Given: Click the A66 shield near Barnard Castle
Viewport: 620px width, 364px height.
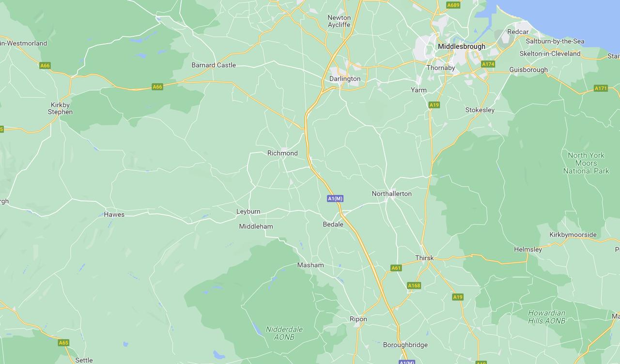Looking at the screenshot, I should click(x=157, y=87).
